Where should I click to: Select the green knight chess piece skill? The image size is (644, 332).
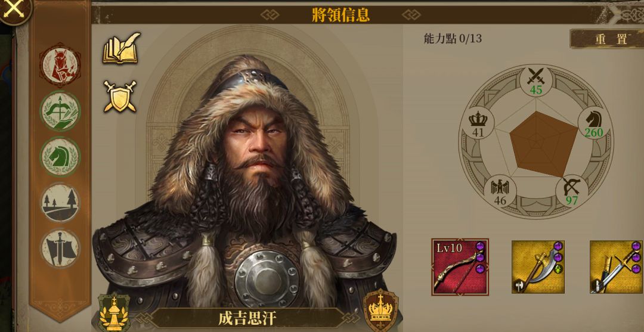pyautogui.click(x=60, y=157)
